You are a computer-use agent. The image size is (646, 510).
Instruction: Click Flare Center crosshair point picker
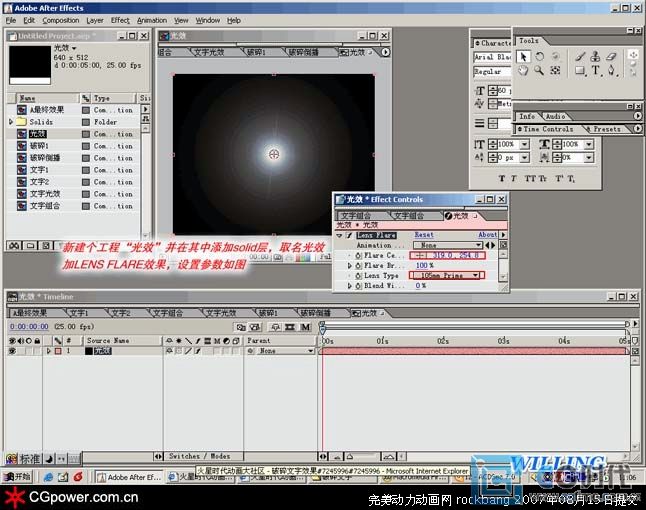click(419, 255)
